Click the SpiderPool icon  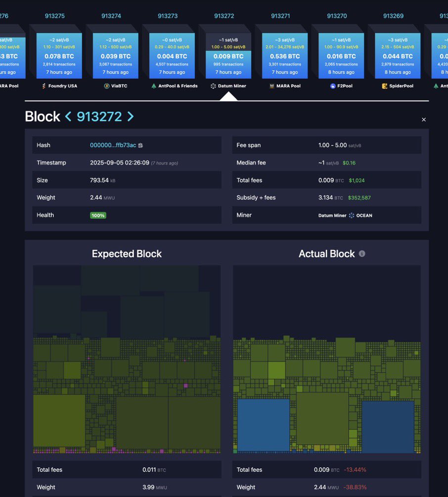(x=385, y=86)
